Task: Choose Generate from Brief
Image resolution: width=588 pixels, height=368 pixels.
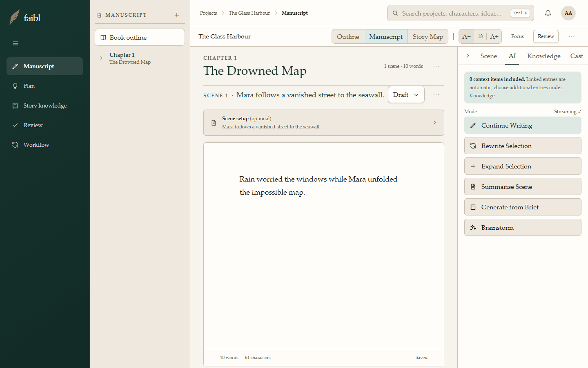Action: [523, 207]
